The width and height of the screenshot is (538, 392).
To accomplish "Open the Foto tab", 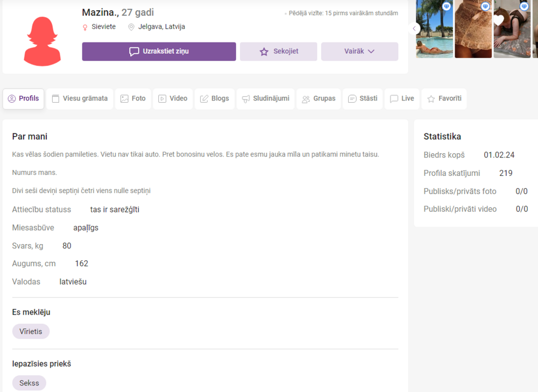I will (133, 99).
